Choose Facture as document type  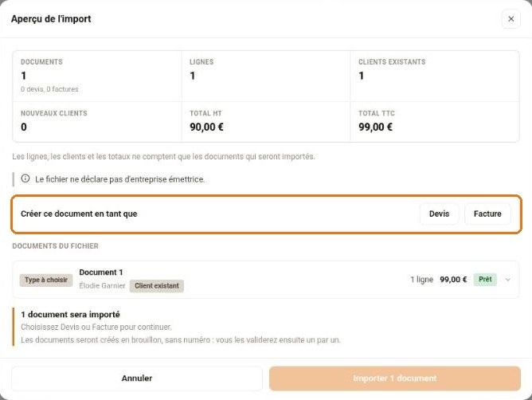[x=487, y=214]
